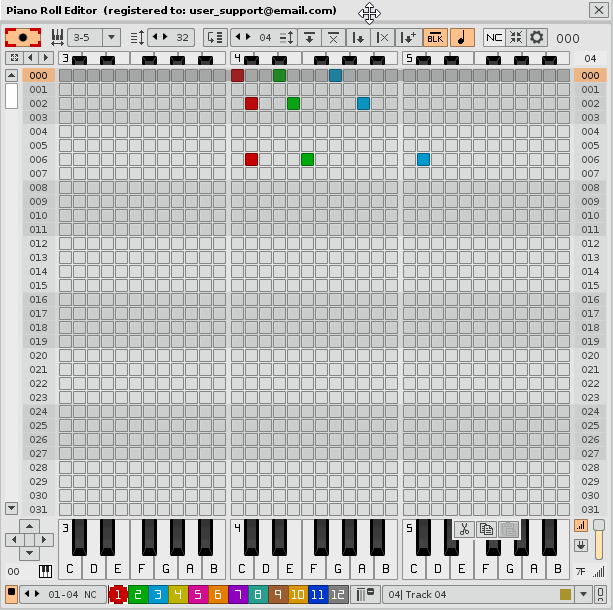
Task: Toggle the quarter note mode button
Action: [462, 38]
